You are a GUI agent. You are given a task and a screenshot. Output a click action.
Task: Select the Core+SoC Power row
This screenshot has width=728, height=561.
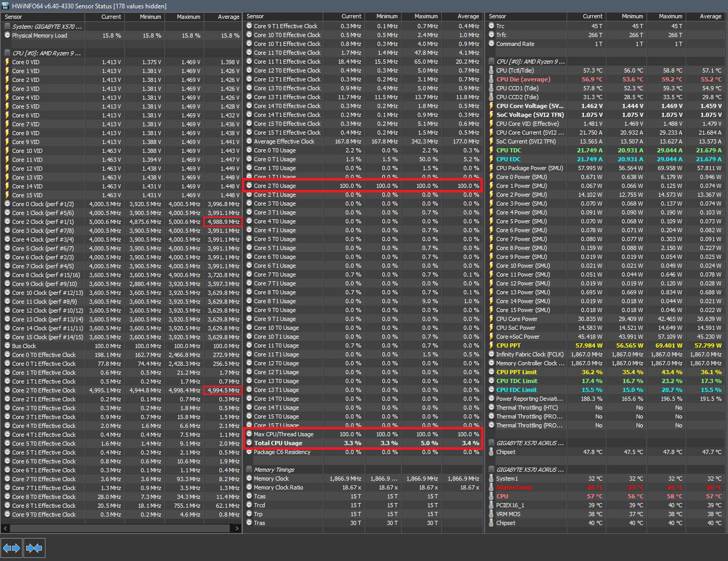coord(606,337)
